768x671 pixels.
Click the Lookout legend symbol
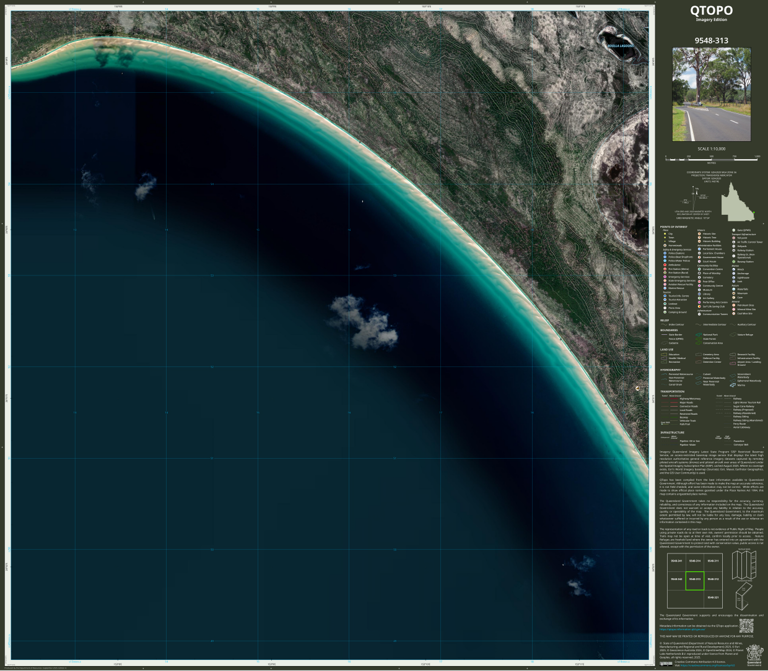665,304
